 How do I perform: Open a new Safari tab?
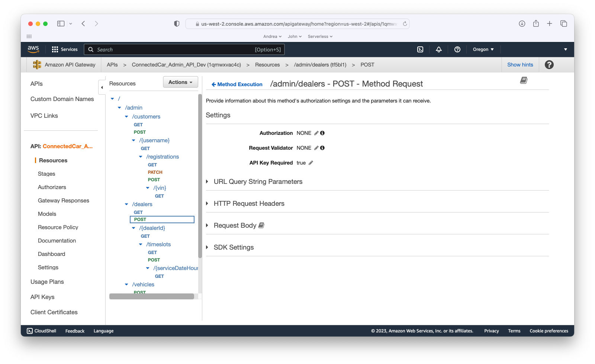point(550,24)
